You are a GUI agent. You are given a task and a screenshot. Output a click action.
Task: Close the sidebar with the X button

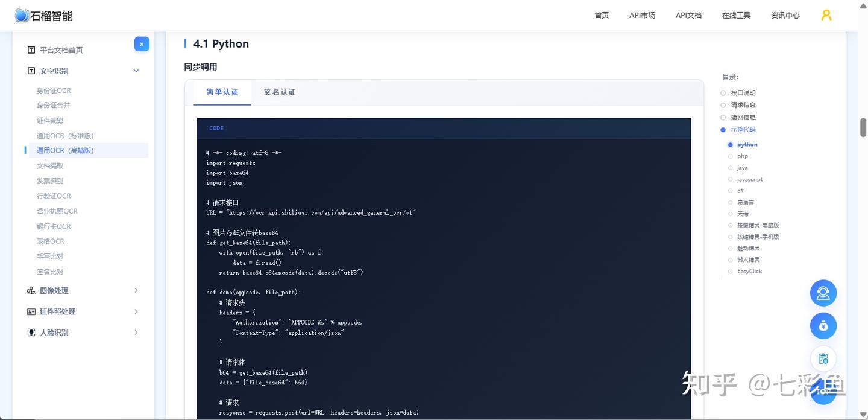(142, 44)
